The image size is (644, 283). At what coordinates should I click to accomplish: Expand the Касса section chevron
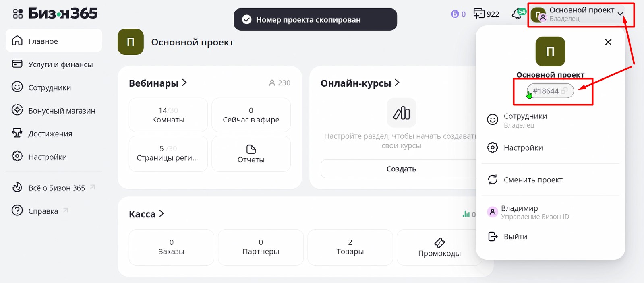click(162, 214)
